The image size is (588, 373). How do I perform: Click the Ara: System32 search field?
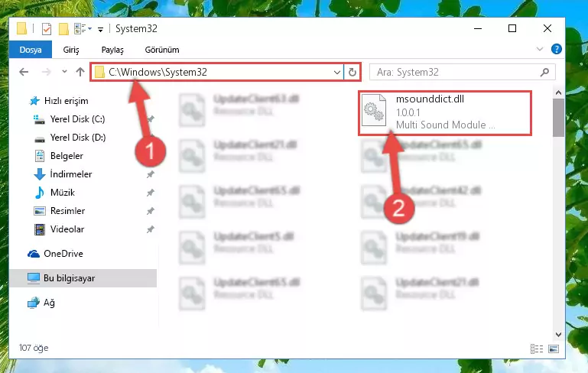[462, 72]
